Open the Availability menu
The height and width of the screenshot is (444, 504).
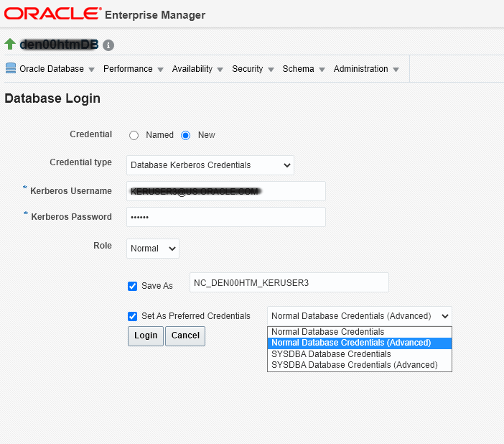[197, 69]
